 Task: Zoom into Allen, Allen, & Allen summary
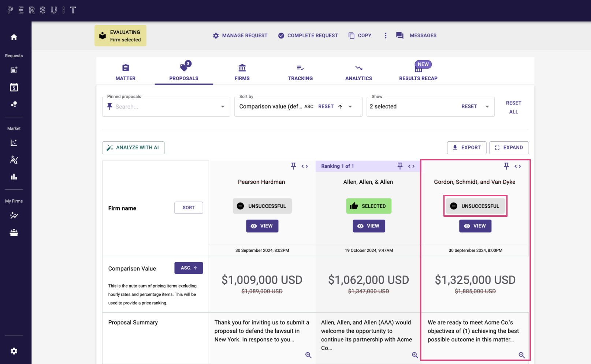(x=415, y=355)
